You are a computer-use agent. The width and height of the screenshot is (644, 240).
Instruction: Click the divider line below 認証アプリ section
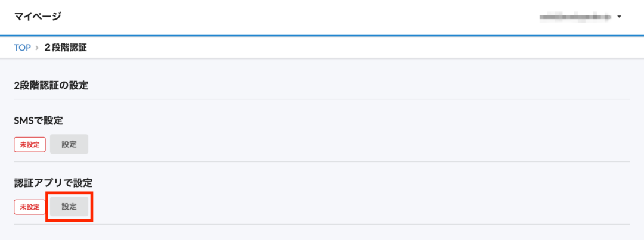(x=322, y=224)
